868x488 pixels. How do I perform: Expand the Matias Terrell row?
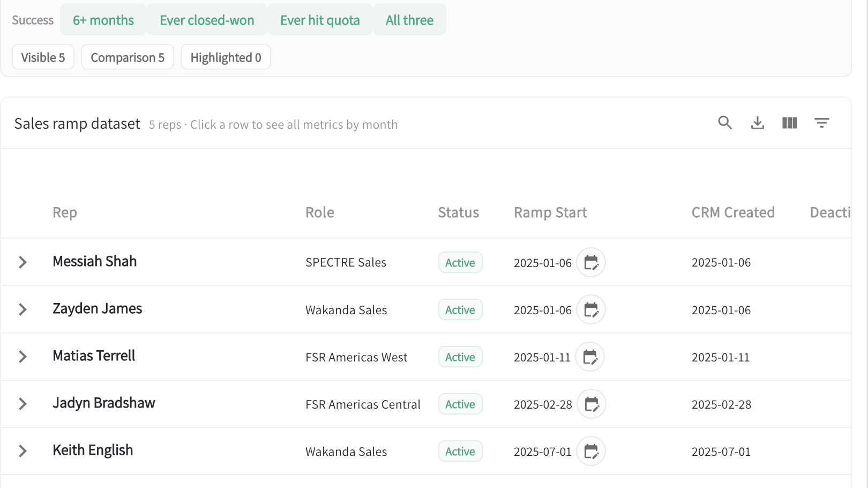click(x=23, y=357)
